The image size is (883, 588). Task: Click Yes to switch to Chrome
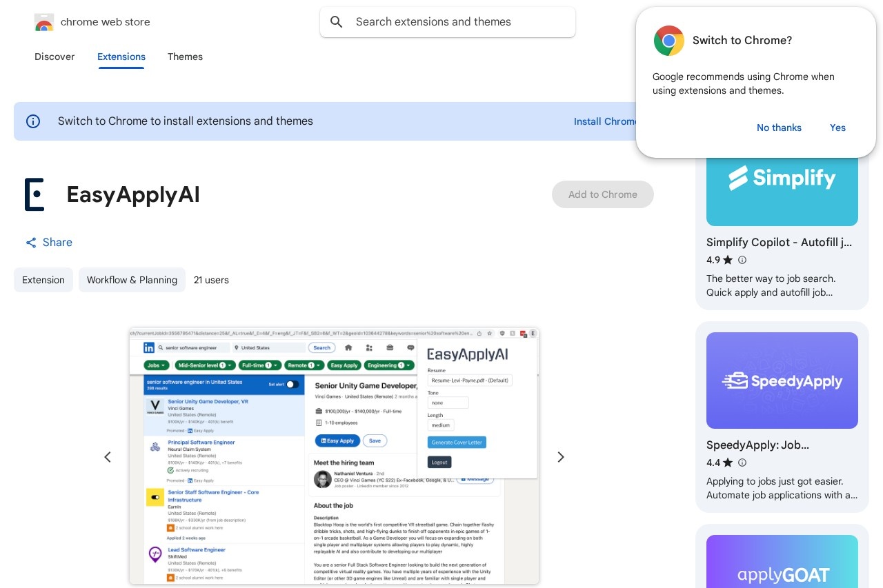point(837,128)
